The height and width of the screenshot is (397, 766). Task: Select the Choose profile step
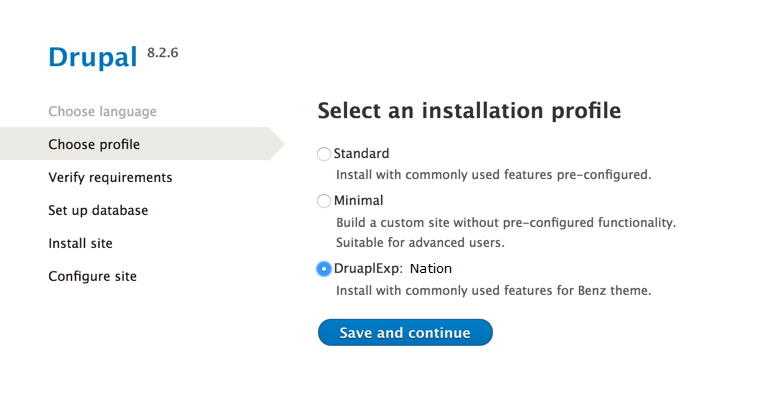pos(94,144)
